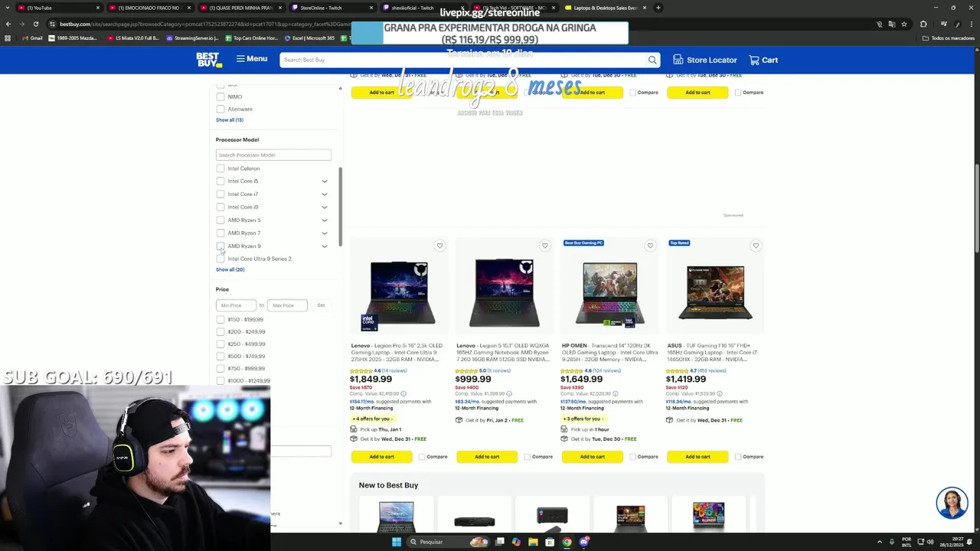Open the Best Buy hamburger Menu
This screenshot has height=551, width=980.
[252, 59]
